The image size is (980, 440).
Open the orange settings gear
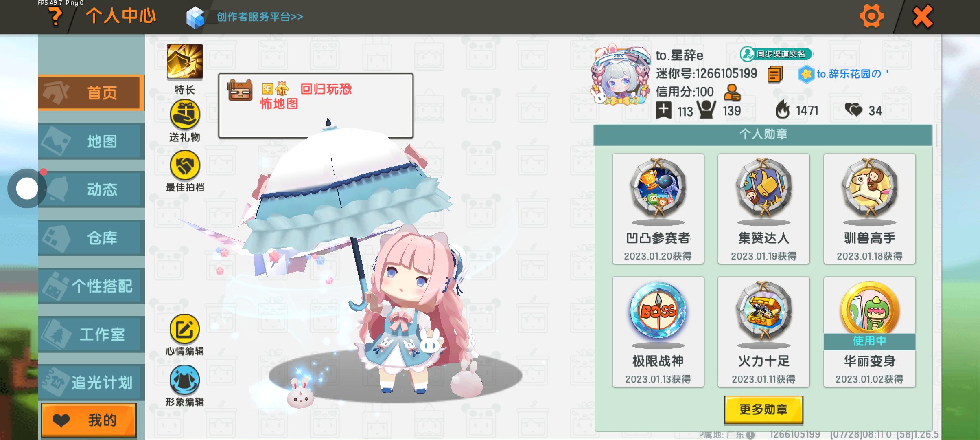871,17
